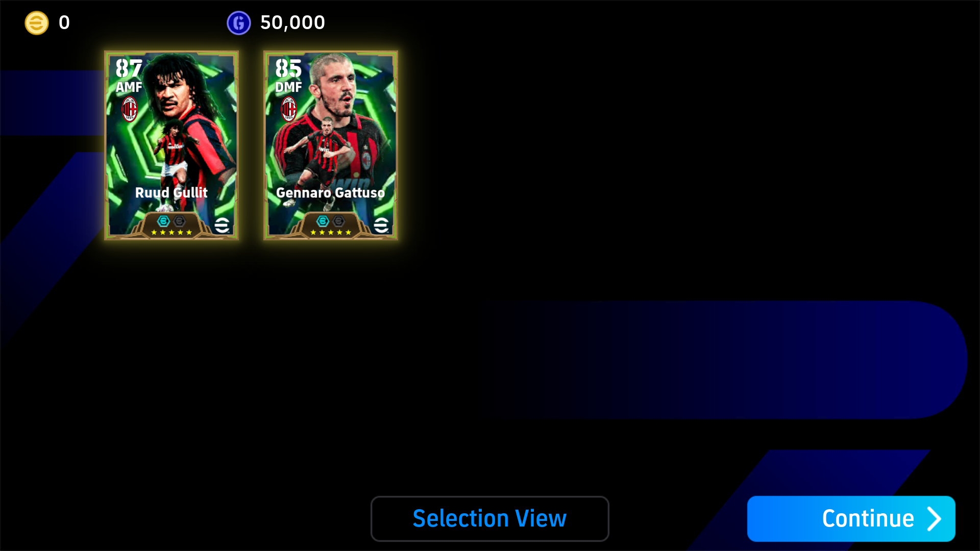Tap the 50,000 GP balance

(292, 23)
